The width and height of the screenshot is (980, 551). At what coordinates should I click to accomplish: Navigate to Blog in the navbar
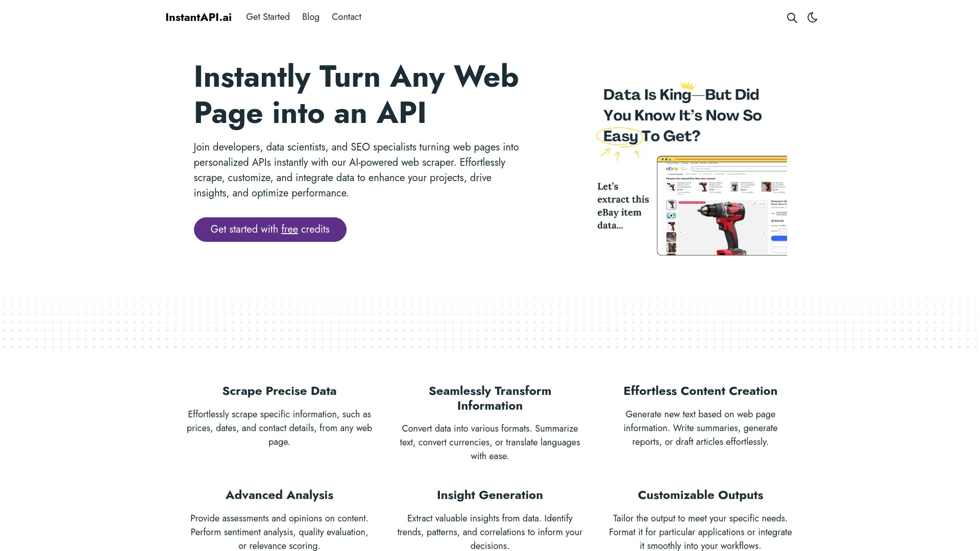point(310,17)
